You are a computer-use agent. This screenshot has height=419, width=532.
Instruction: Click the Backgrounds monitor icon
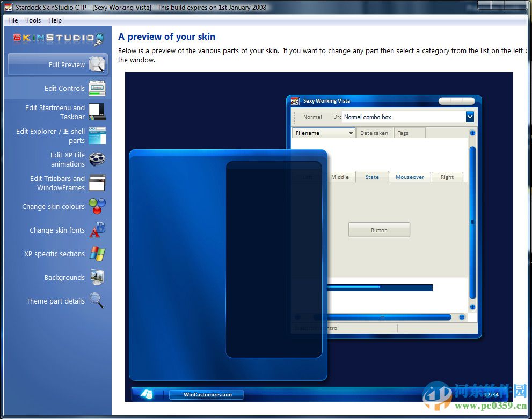click(97, 277)
